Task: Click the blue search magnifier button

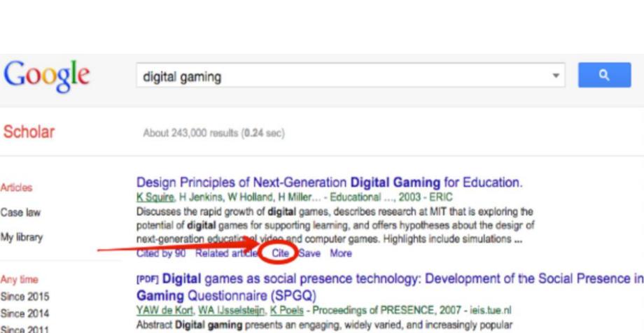Action: [604, 75]
